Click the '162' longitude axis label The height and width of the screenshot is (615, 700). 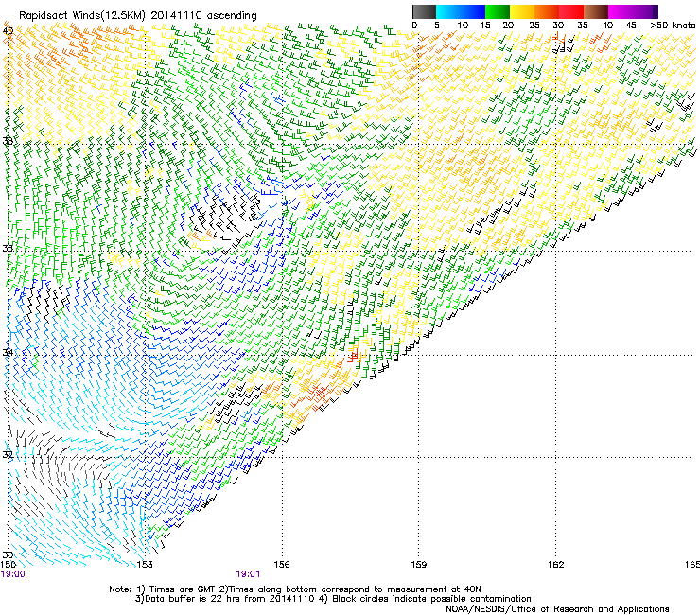coord(556,565)
